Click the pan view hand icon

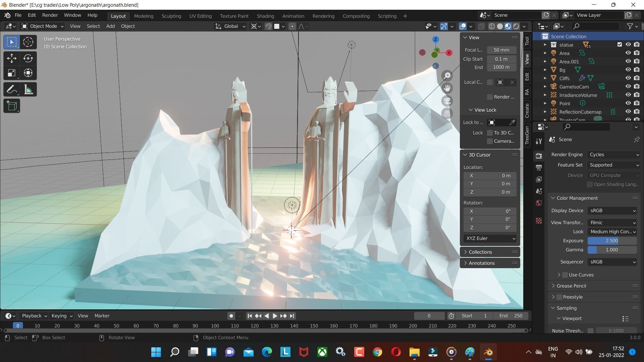(x=447, y=88)
